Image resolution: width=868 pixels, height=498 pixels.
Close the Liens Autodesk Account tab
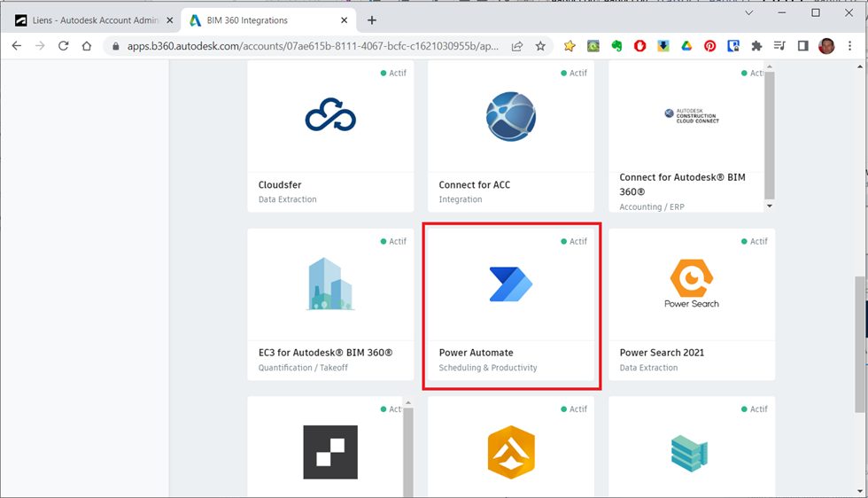(x=169, y=20)
